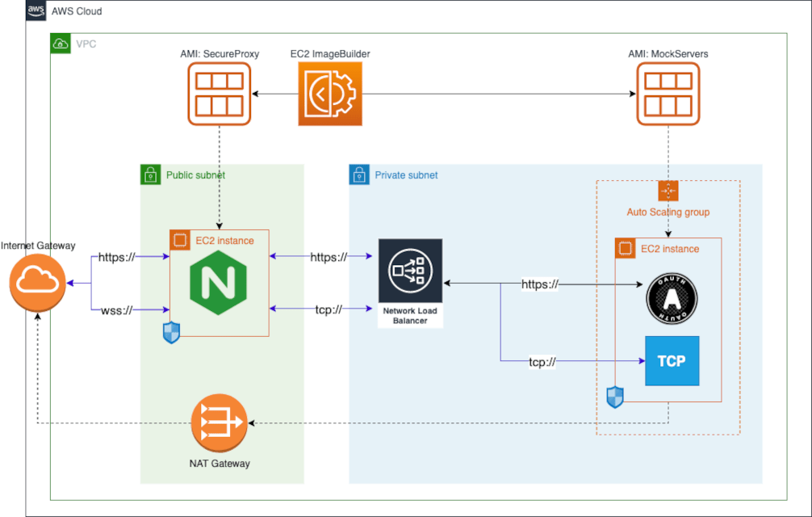Screen dimensions: 812x517
Task: Click the AMI: SecureProxy icon
Action: 220,93
